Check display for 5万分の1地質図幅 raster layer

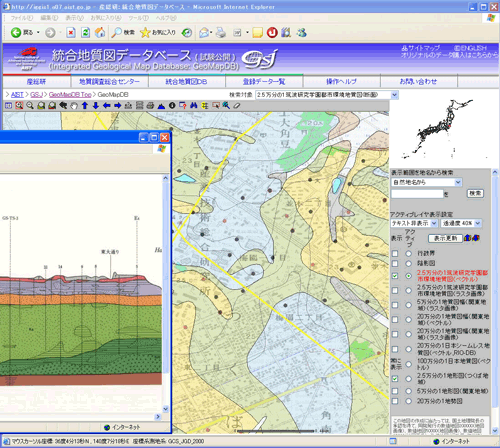(x=395, y=305)
